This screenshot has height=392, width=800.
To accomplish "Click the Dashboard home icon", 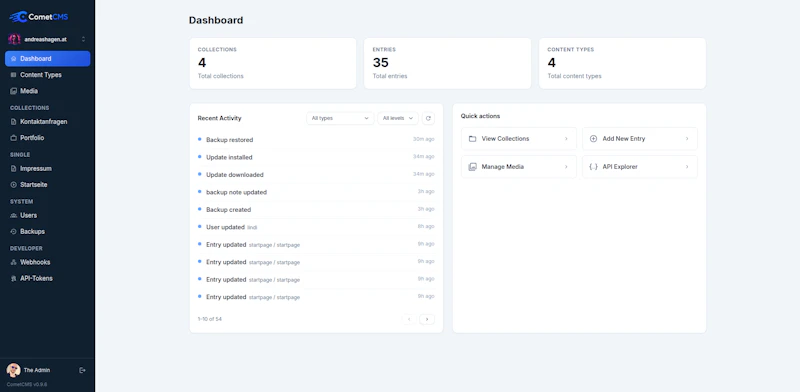I will click(13, 59).
